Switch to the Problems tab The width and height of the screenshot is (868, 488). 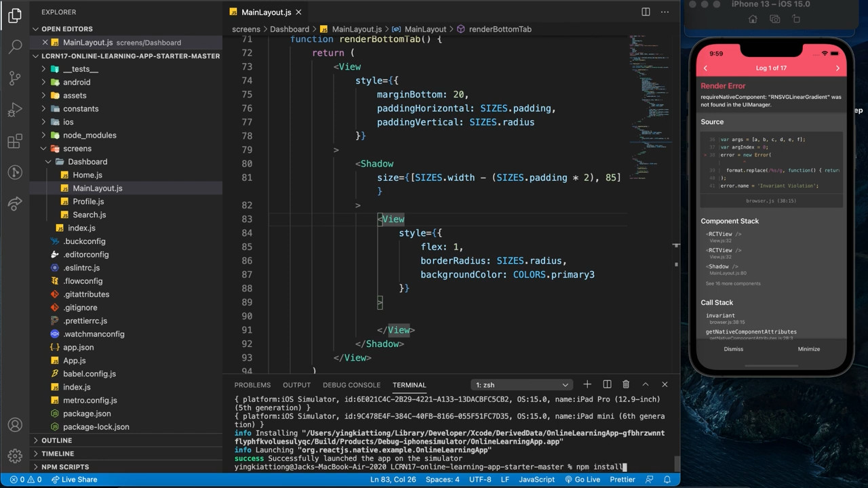pos(252,385)
